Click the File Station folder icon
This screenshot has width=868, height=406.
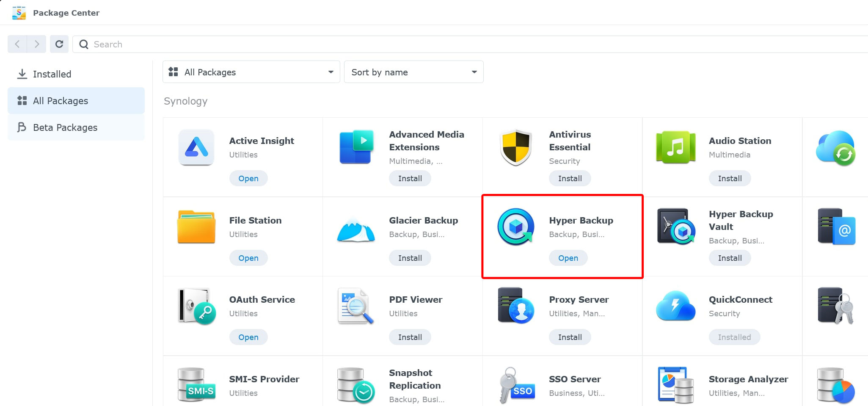(196, 226)
